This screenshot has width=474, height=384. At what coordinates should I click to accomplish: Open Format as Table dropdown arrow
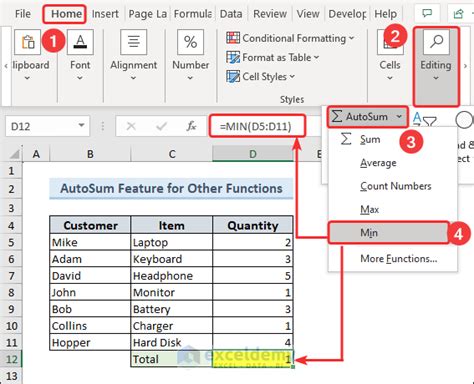pos(316,57)
